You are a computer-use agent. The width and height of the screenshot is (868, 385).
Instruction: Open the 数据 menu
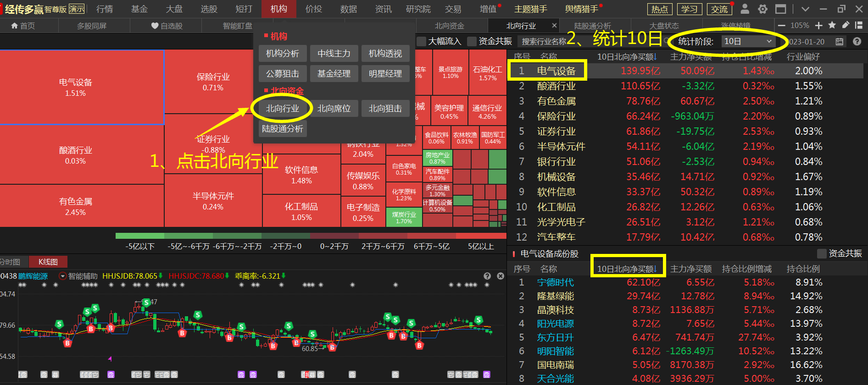click(x=349, y=9)
